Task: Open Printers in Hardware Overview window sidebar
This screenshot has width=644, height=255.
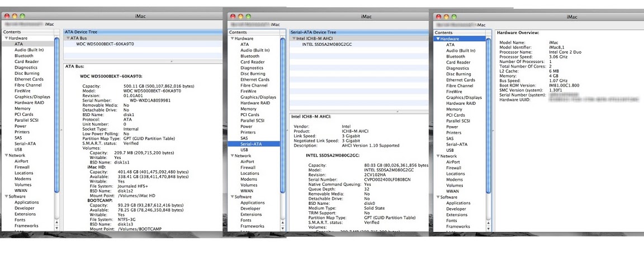Action: (454, 133)
